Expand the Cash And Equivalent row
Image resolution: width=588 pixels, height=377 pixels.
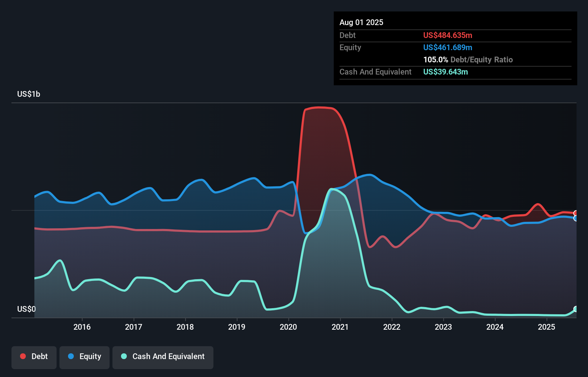[x=375, y=72]
